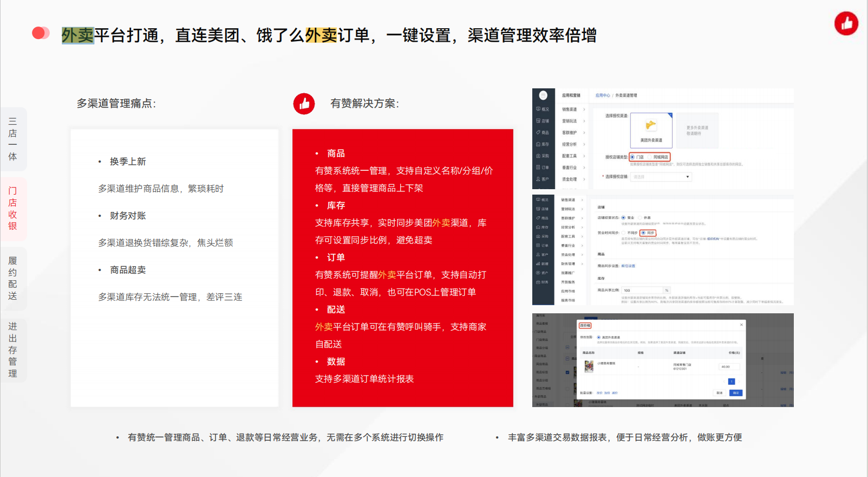The height and width of the screenshot is (477, 868).
Task: Close the 改价格 dialog with the X
Action: coord(741,325)
